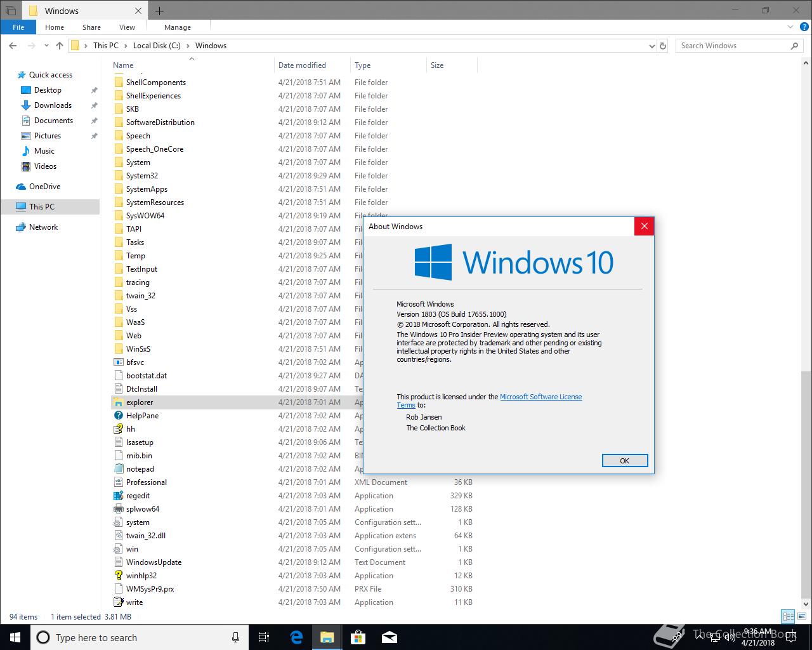Select Music in the navigation pane
Screen dimensions: 812x650
point(44,151)
